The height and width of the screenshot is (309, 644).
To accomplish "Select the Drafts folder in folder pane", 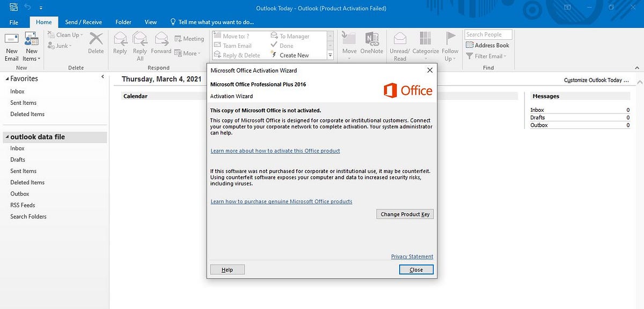I will 18,160.
